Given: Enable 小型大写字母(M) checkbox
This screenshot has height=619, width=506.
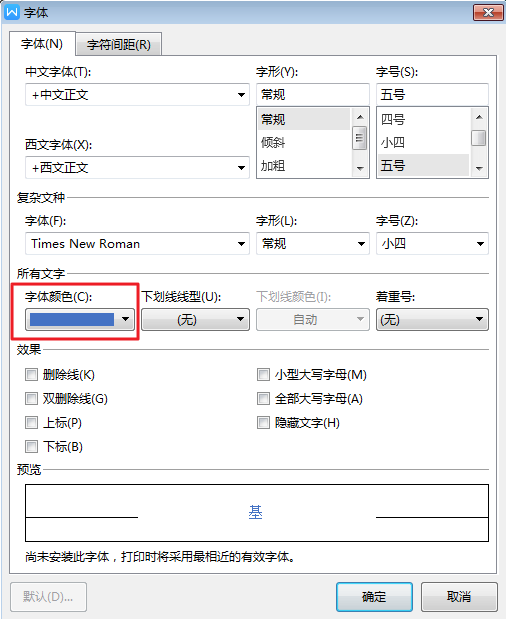Looking at the screenshot, I should 263,374.
